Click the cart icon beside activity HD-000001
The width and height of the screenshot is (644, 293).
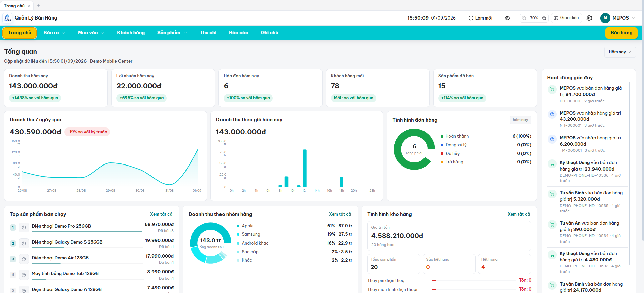pos(552,89)
